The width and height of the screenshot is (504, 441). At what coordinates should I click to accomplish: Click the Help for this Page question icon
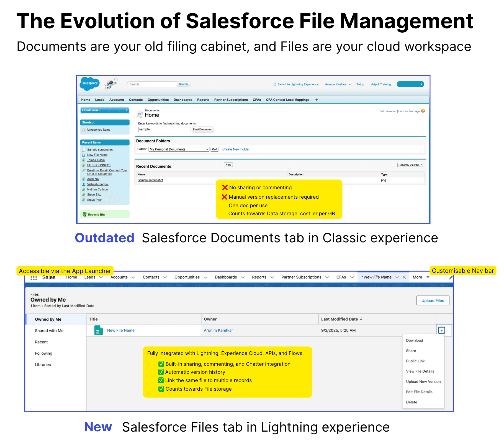423,111
